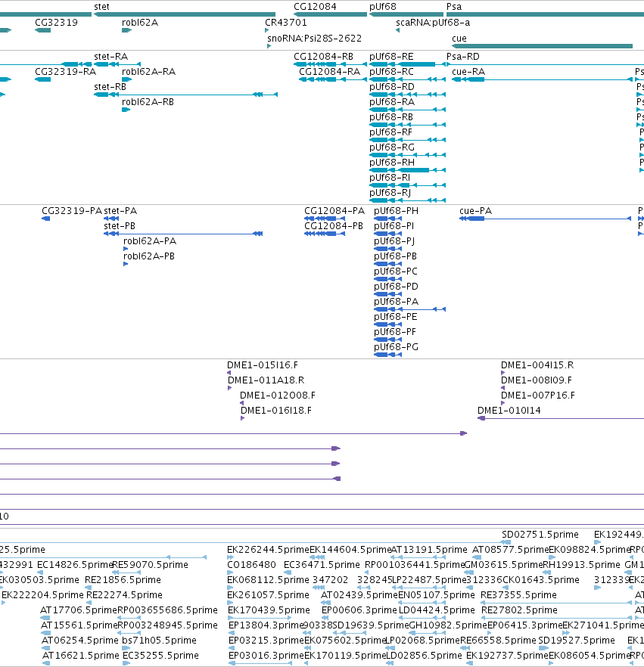
Task: Click transcript cue-RA label
Action: pyautogui.click(x=468, y=71)
